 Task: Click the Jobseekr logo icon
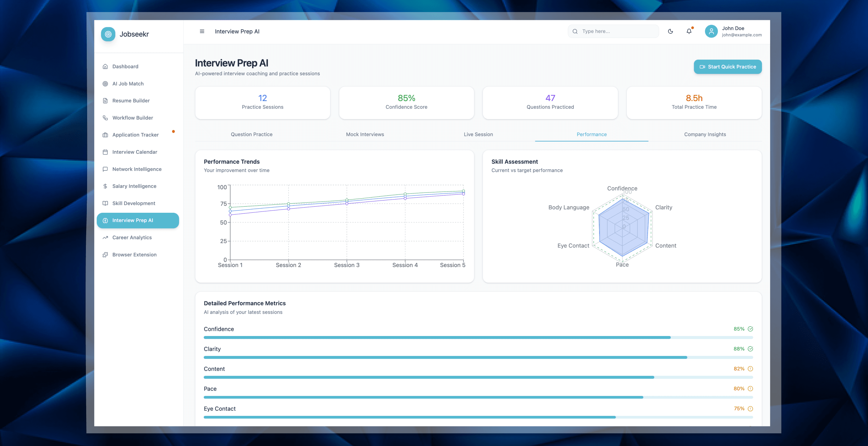(x=108, y=34)
